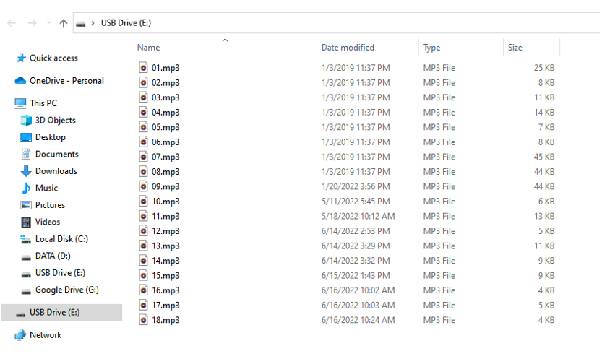Open the Pictures folder
The width and height of the screenshot is (602, 364).
[50, 205]
